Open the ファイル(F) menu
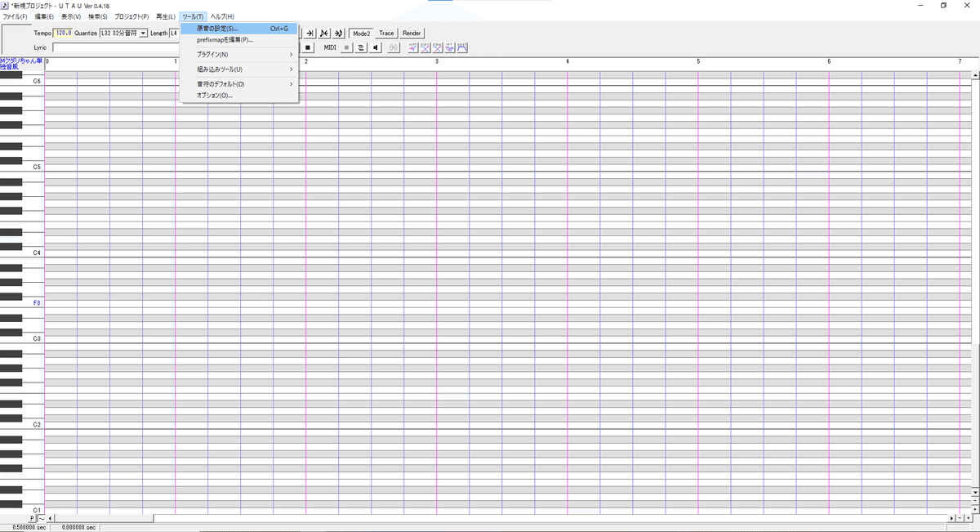The image size is (980, 532). coord(15,16)
